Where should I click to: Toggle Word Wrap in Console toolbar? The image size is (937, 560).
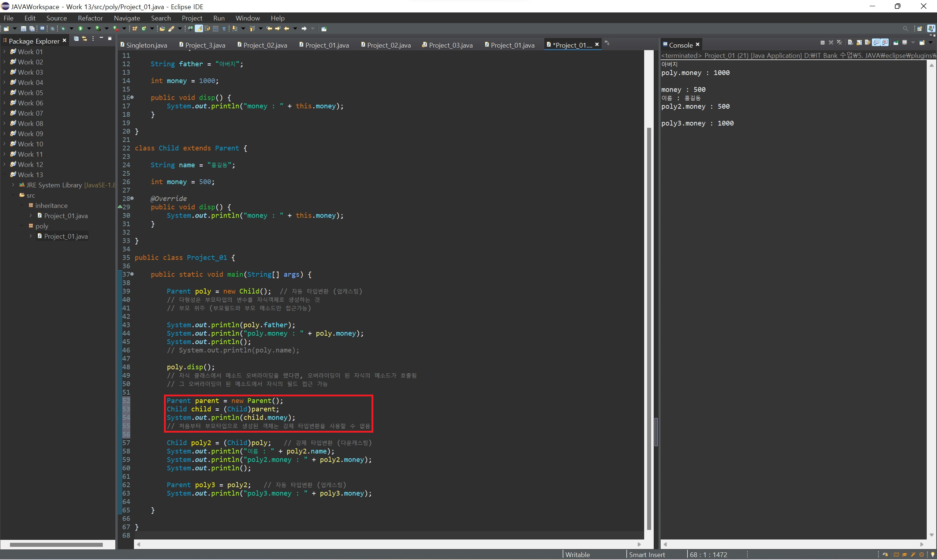(x=867, y=43)
